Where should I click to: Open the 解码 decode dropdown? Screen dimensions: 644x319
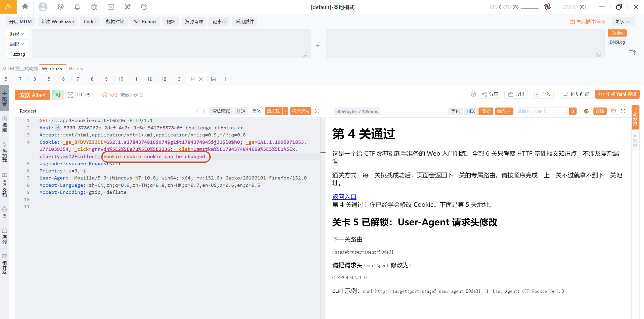pos(17,34)
